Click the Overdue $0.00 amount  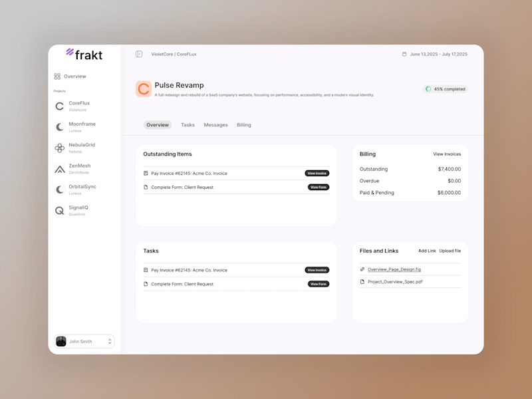(x=454, y=181)
